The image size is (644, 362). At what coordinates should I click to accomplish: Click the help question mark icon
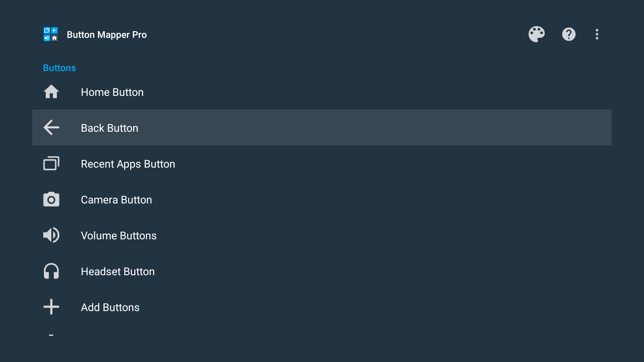(569, 34)
